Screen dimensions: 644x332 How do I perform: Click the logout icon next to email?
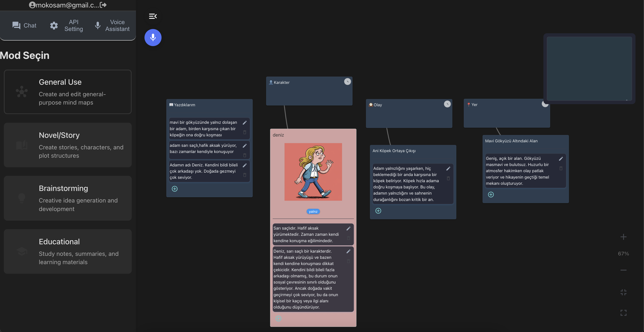(103, 5)
